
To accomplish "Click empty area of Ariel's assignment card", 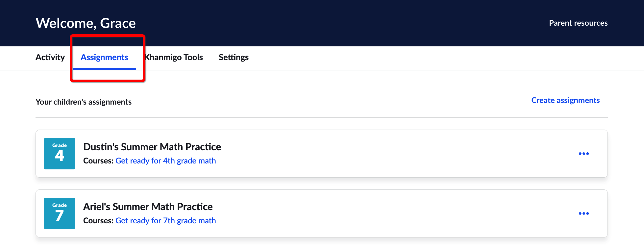I will pos(395,213).
